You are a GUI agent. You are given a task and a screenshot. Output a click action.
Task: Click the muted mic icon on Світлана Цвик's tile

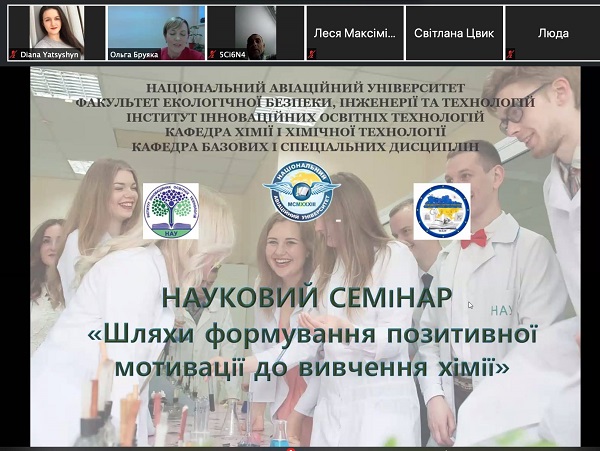(x=410, y=56)
